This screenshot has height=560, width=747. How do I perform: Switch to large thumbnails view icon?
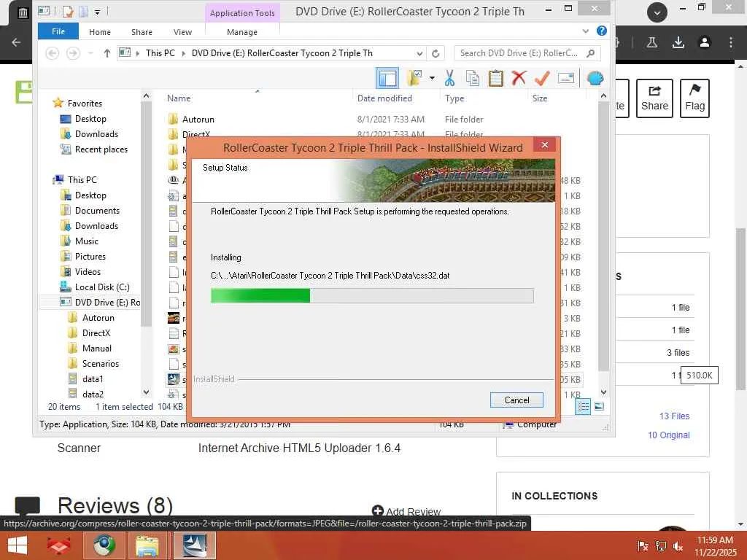tap(599, 406)
